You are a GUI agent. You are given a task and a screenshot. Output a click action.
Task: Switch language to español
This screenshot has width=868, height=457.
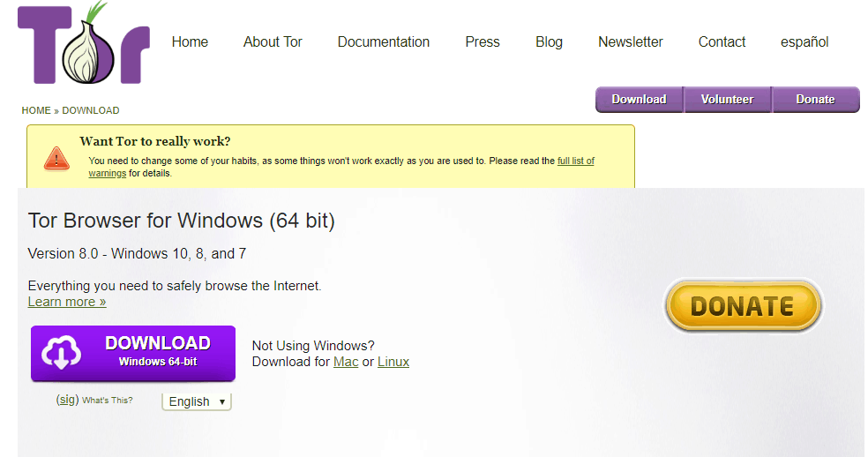pos(804,42)
